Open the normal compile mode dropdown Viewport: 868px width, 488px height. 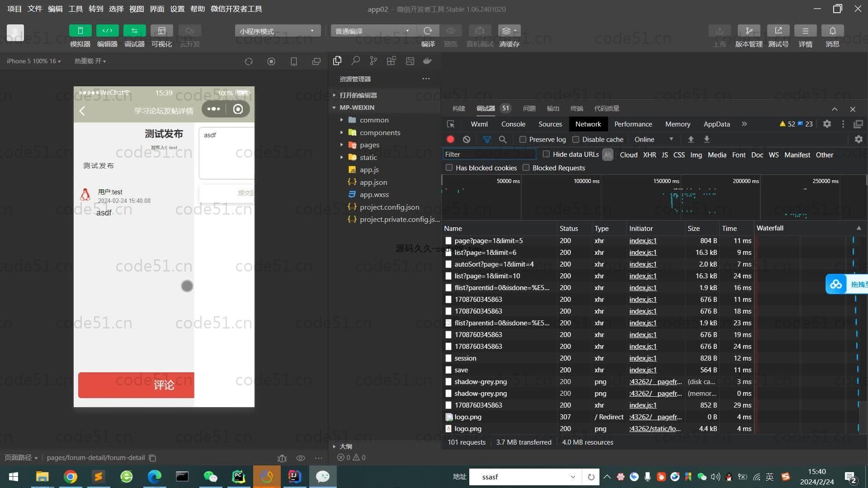pyautogui.click(x=373, y=31)
